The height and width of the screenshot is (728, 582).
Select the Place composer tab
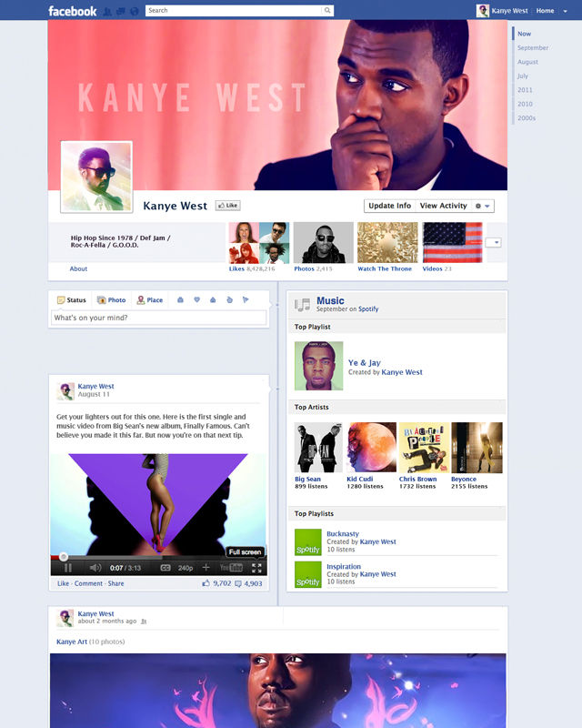coord(150,300)
